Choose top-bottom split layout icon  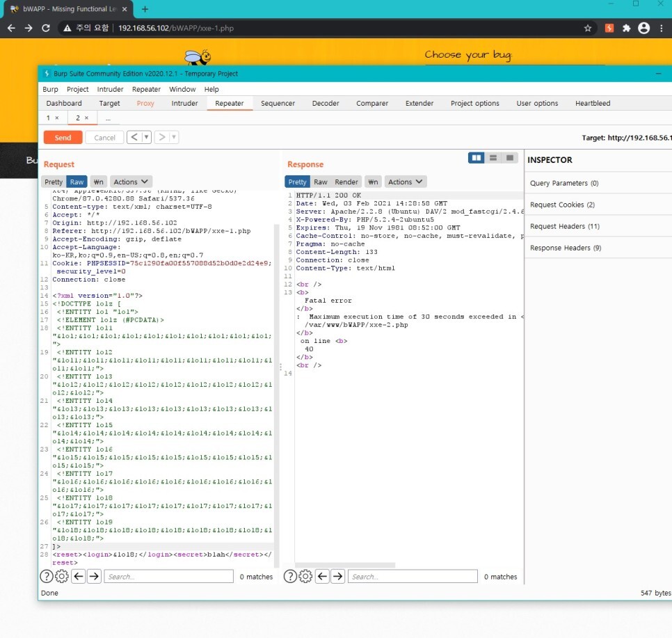[x=493, y=158]
